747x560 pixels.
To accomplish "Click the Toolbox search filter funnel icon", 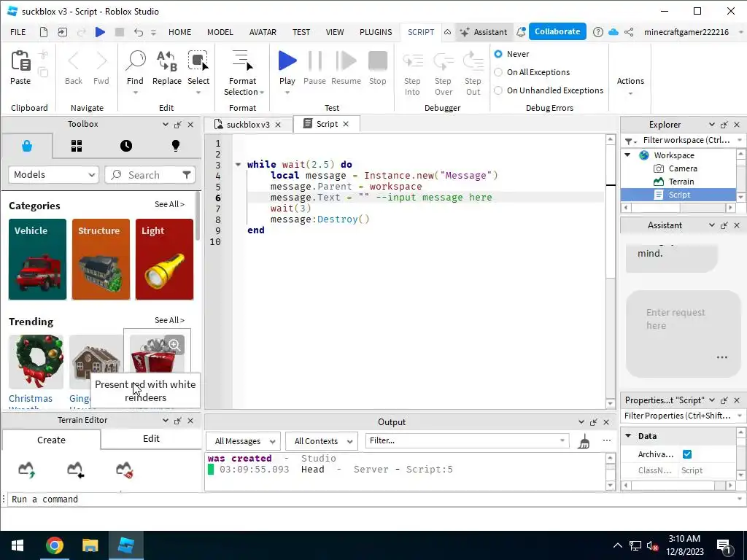I will coord(187,175).
